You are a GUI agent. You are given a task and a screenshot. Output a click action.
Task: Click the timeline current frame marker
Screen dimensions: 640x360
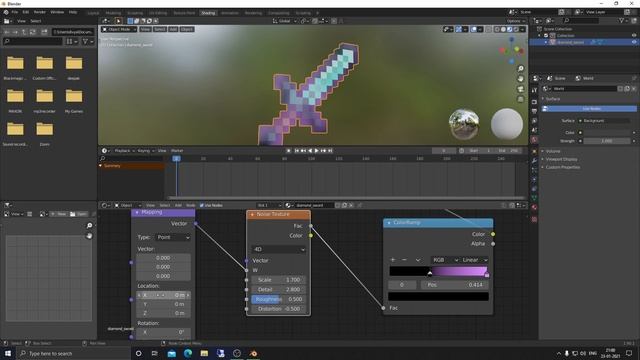[176, 158]
